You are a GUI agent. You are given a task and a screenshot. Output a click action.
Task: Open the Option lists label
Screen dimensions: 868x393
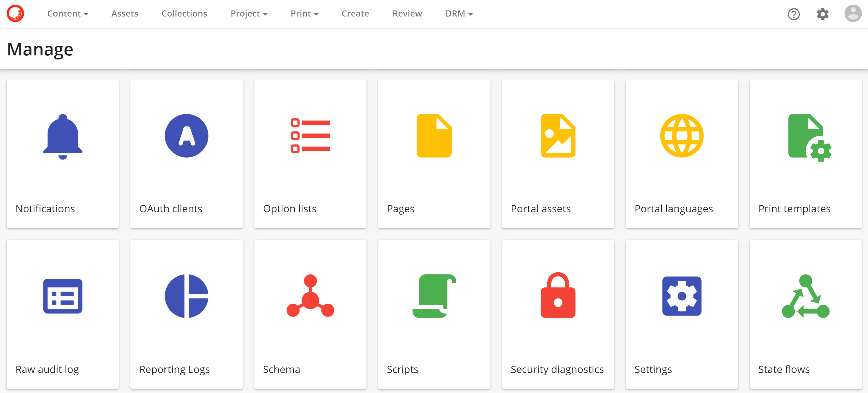click(x=290, y=209)
